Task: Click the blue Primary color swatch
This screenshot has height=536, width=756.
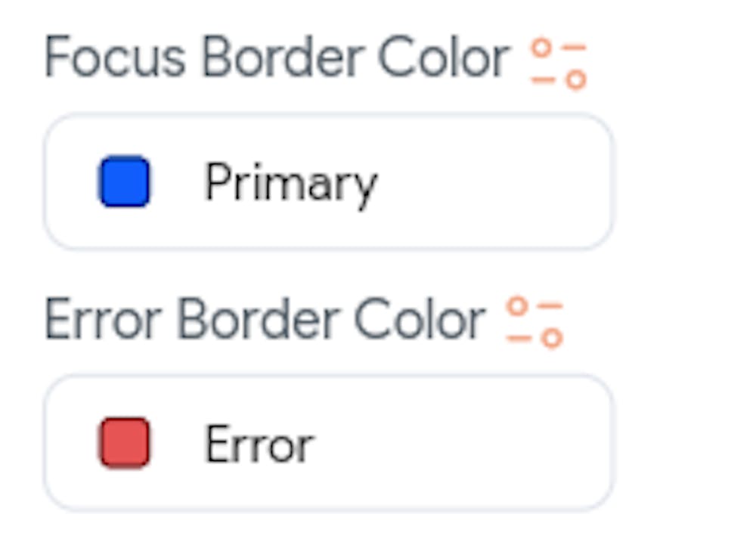Action: [126, 180]
